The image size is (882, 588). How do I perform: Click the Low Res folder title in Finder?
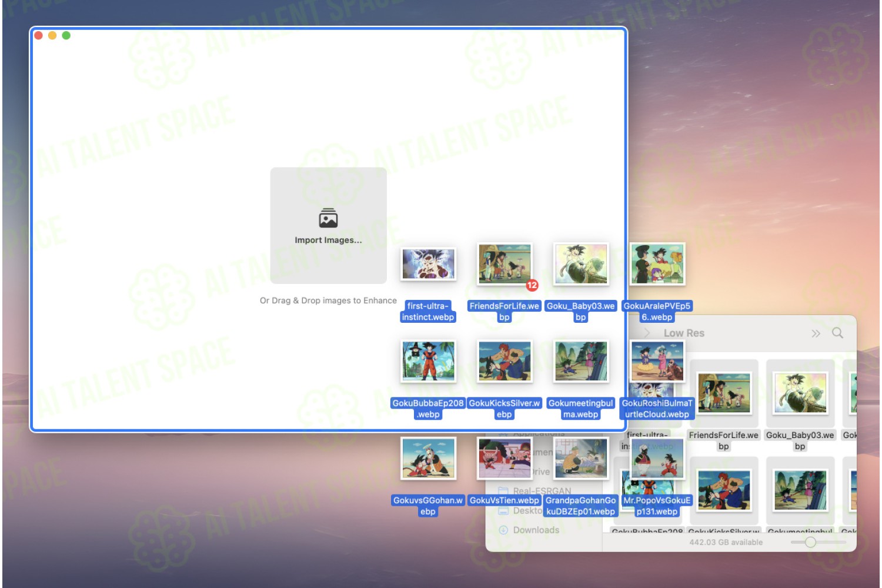tap(684, 333)
